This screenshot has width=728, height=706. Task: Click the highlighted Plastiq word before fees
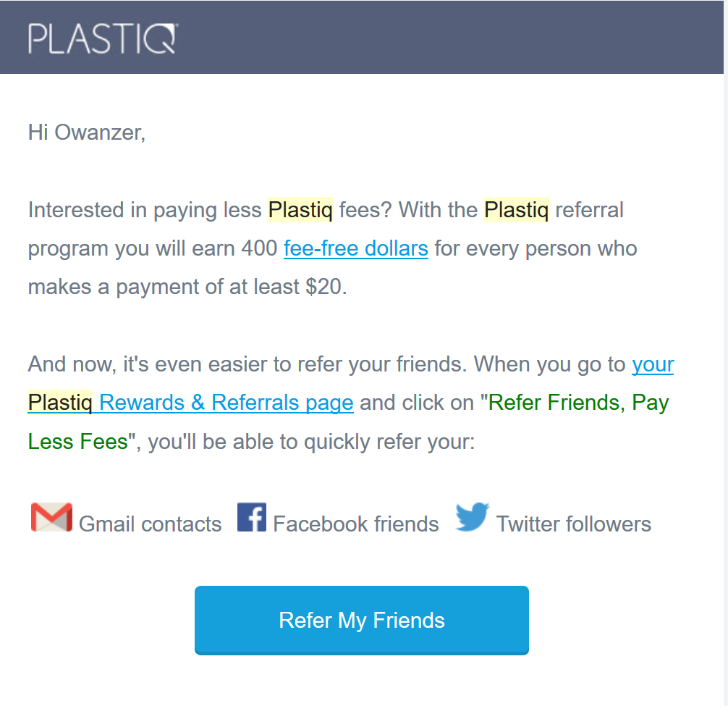(300, 209)
